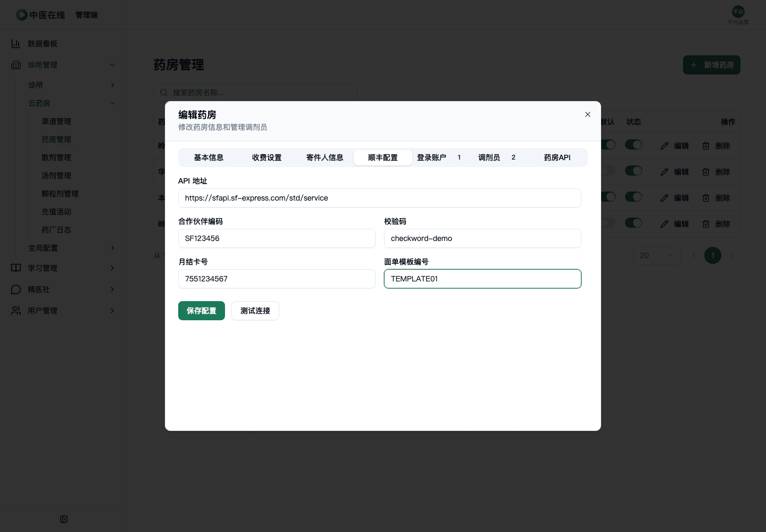Click the 数据看板 chart icon
The image size is (766, 532).
[16, 44]
